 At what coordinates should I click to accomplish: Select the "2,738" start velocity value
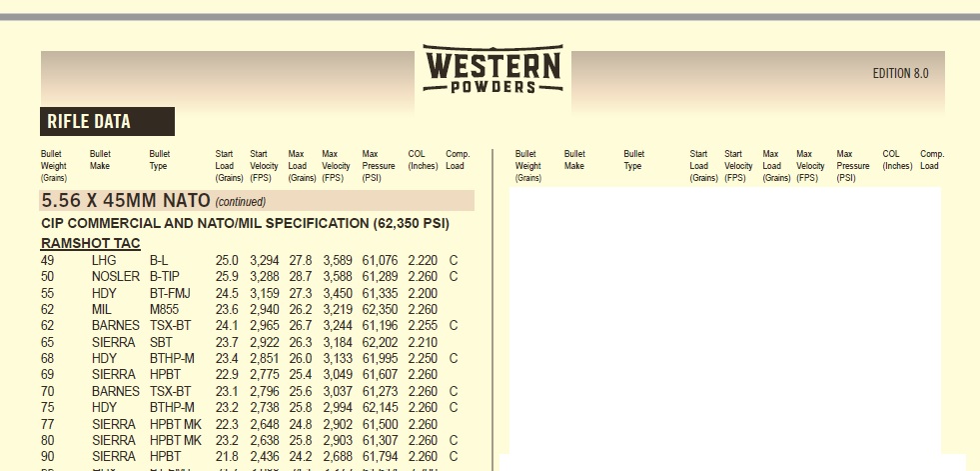click(x=265, y=408)
